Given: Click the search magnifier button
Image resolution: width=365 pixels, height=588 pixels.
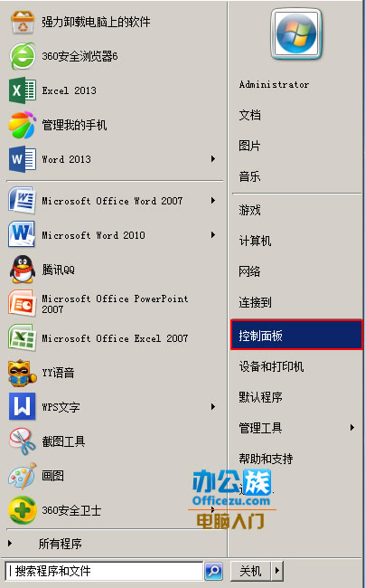Looking at the screenshot, I should (214, 571).
